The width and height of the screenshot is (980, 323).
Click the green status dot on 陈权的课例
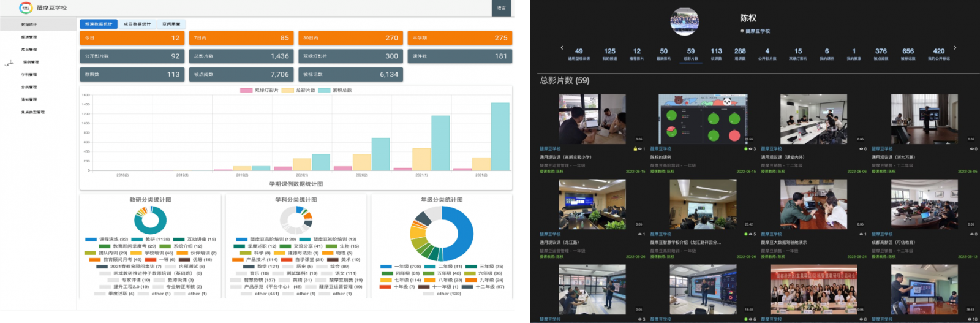coord(745,149)
